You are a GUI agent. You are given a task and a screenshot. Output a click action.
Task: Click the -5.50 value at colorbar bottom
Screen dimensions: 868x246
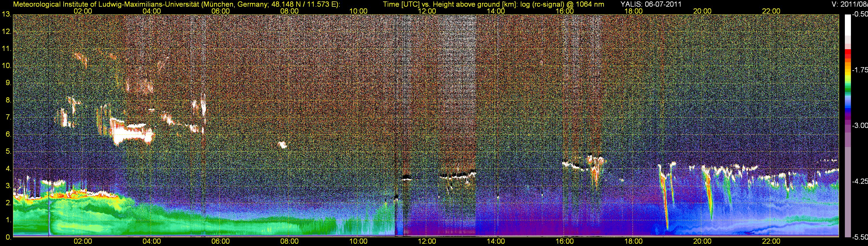[x=860, y=237]
